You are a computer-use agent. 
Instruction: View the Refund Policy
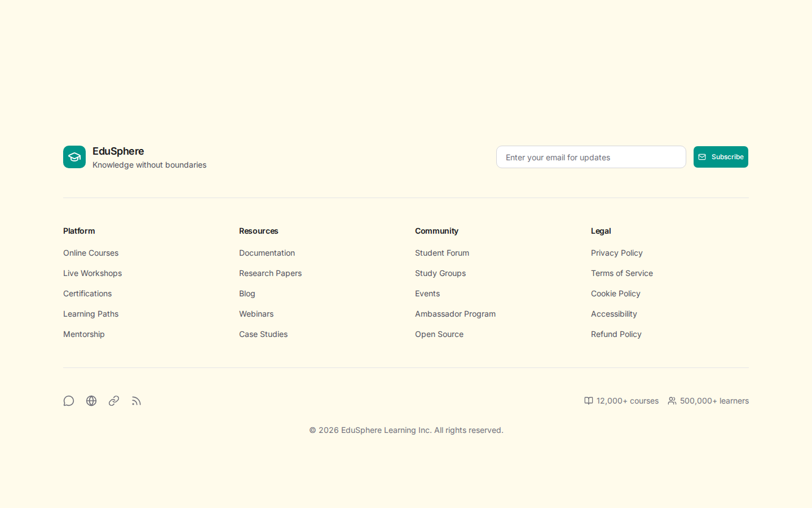point(616,334)
